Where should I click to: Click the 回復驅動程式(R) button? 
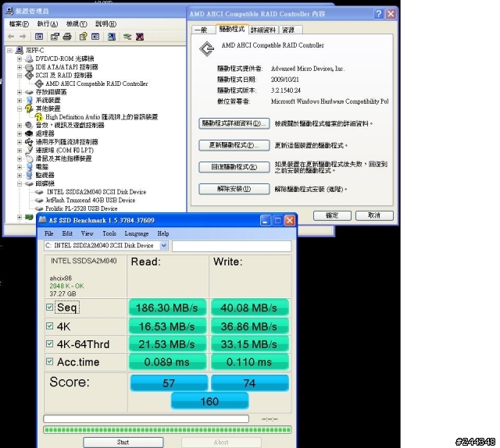pyautogui.click(x=234, y=167)
